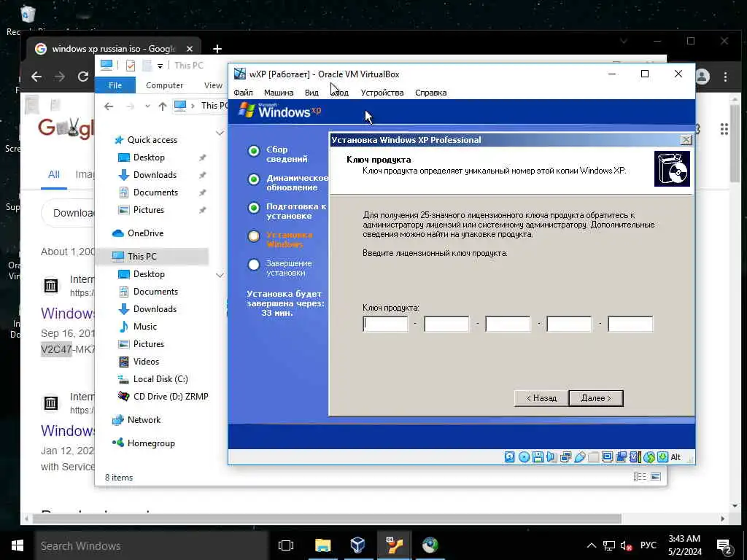Viewport: 747px width, 560px height.
Task: Open a new Chrome tab
Action: pyautogui.click(x=217, y=49)
